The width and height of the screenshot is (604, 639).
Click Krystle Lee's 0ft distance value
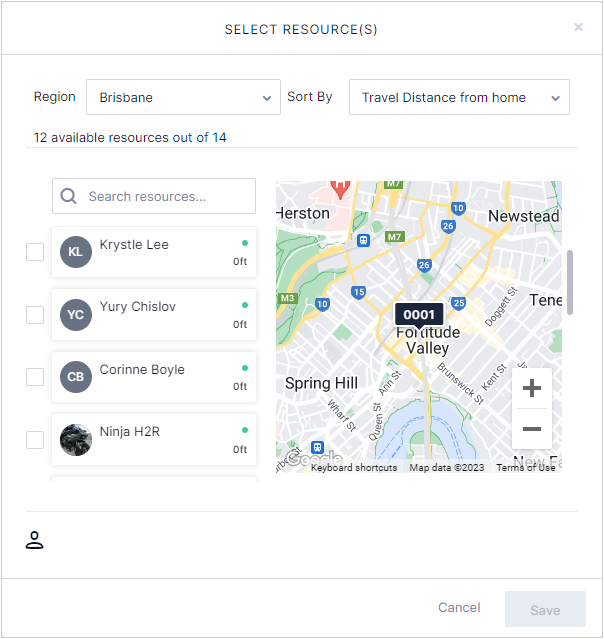click(x=240, y=261)
